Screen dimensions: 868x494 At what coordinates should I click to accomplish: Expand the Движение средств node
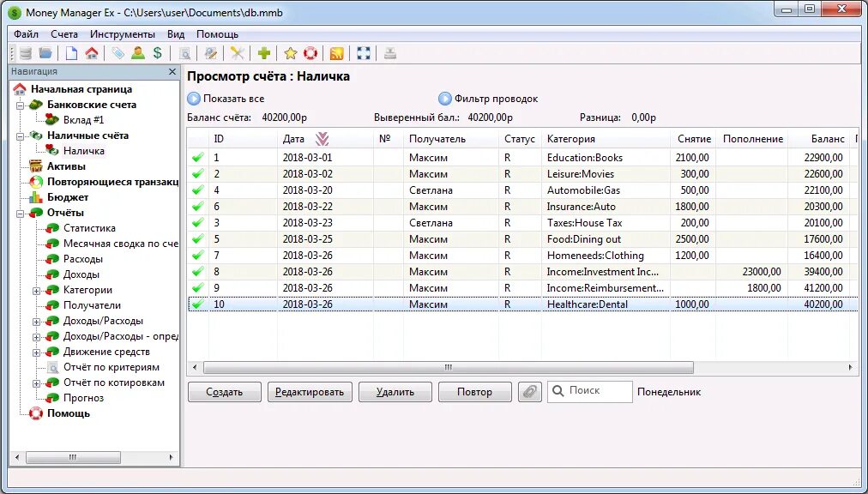pyautogui.click(x=37, y=352)
